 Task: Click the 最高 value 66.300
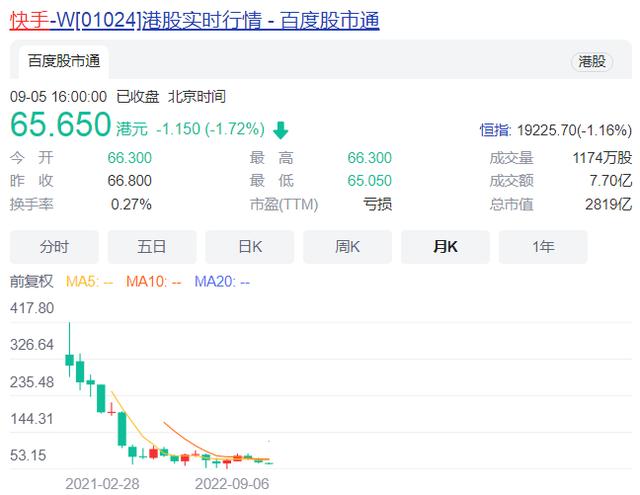pyautogui.click(x=369, y=158)
